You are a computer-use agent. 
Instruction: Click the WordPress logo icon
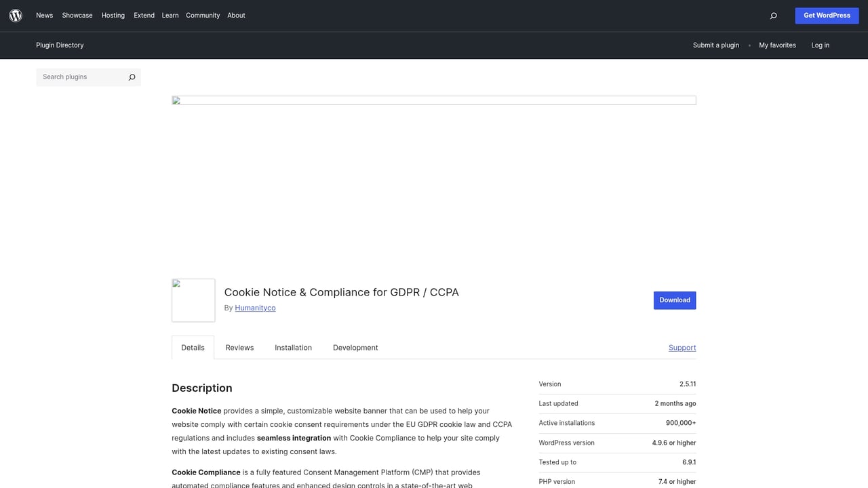(15, 15)
